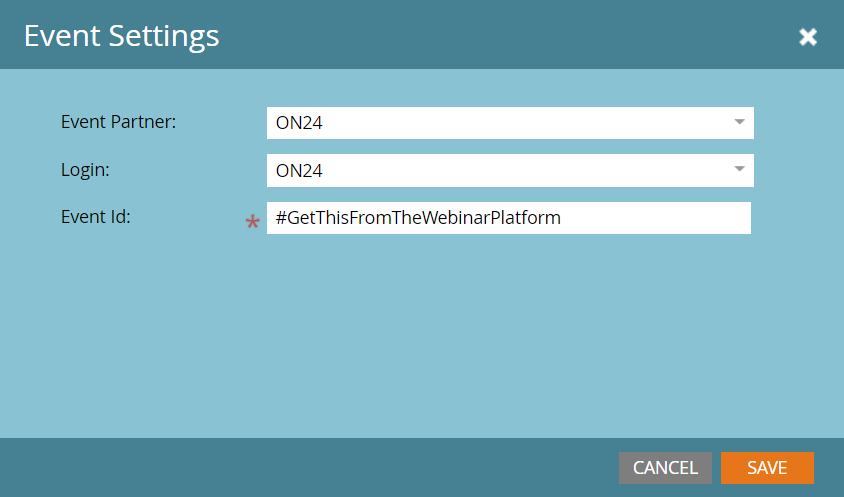
Task: Expand the Login dropdown arrow
Action: pos(739,170)
